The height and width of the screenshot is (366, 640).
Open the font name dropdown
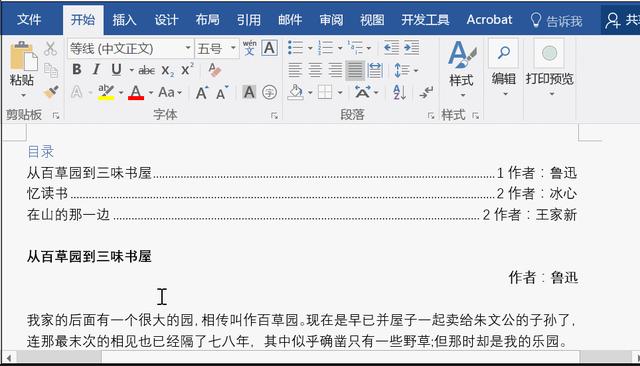188,48
